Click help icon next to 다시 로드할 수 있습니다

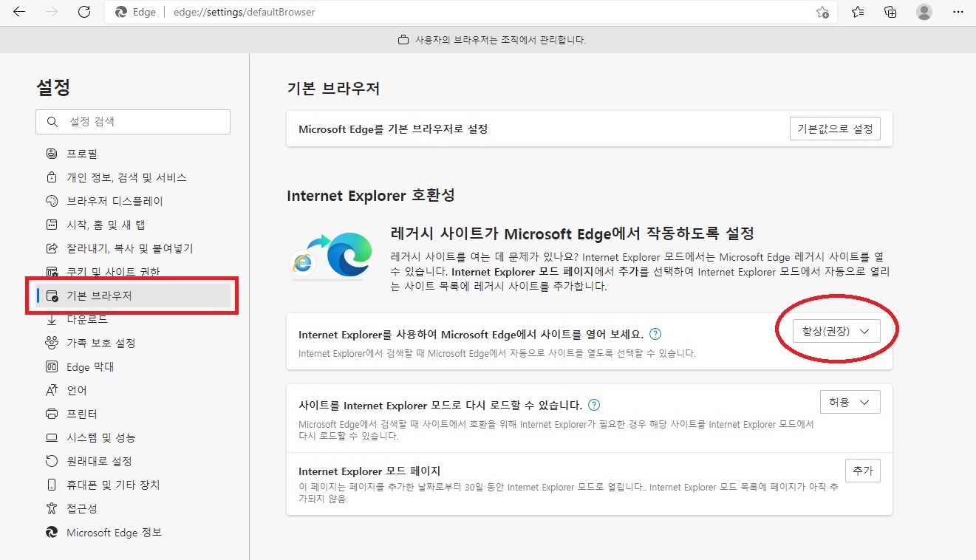594,405
